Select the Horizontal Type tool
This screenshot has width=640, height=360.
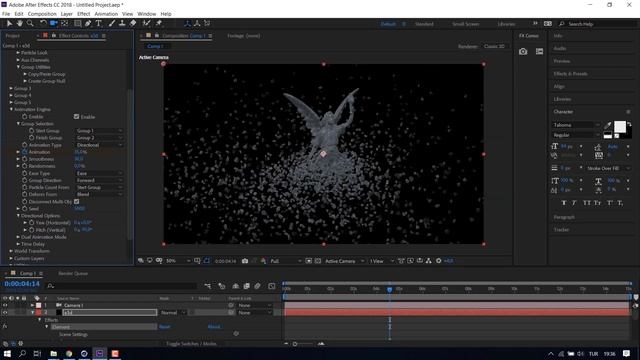(98, 24)
